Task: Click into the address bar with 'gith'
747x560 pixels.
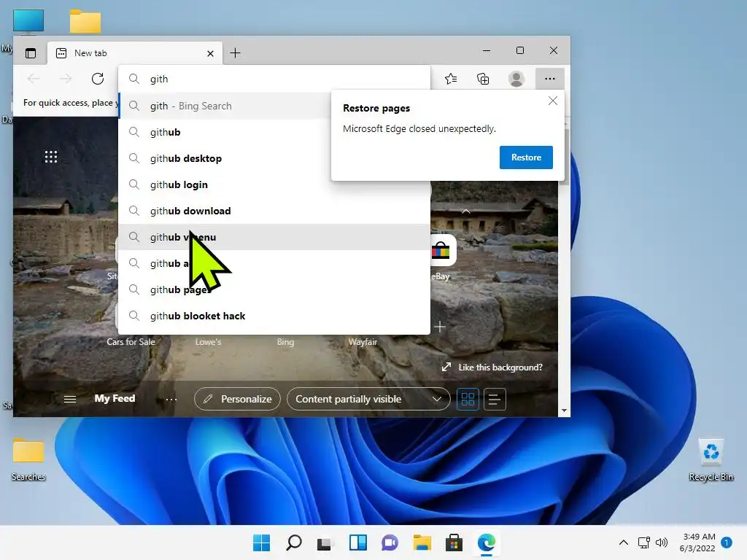Action: click(x=274, y=79)
